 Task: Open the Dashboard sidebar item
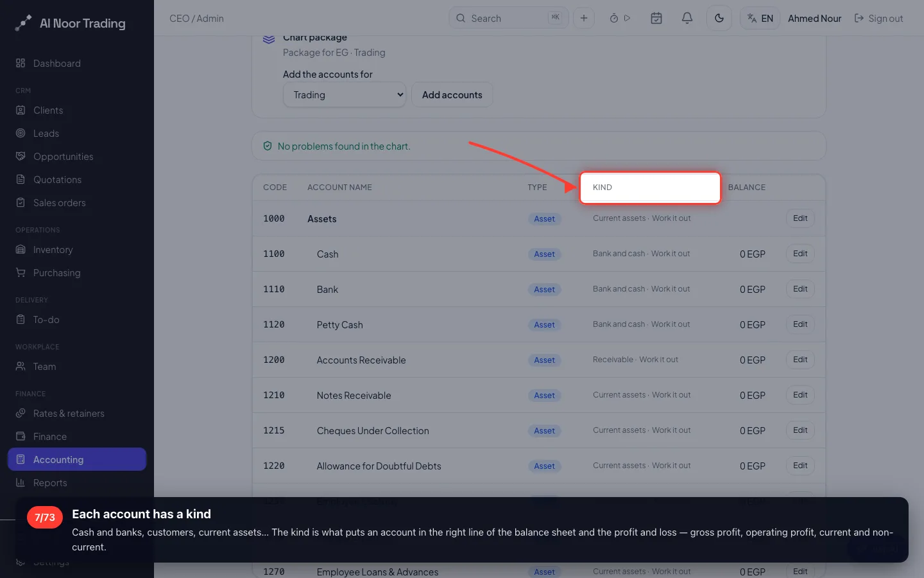tap(77, 63)
